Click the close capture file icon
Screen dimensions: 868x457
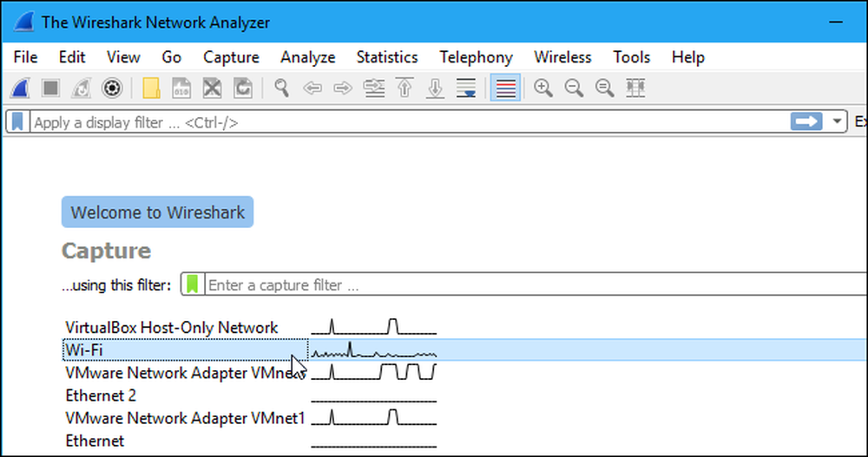pyautogui.click(x=212, y=88)
